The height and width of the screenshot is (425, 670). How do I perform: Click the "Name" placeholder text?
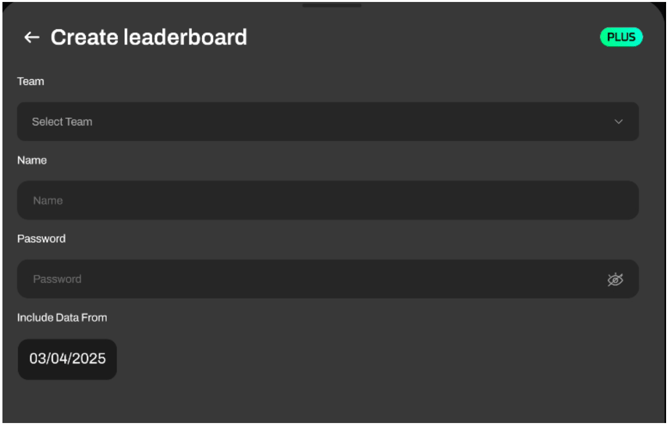[x=48, y=201]
